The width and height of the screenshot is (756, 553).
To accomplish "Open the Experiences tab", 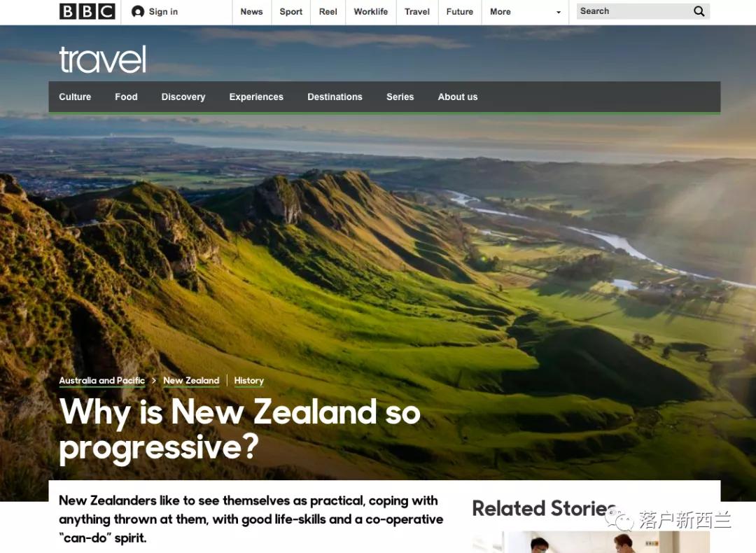I will tap(256, 97).
